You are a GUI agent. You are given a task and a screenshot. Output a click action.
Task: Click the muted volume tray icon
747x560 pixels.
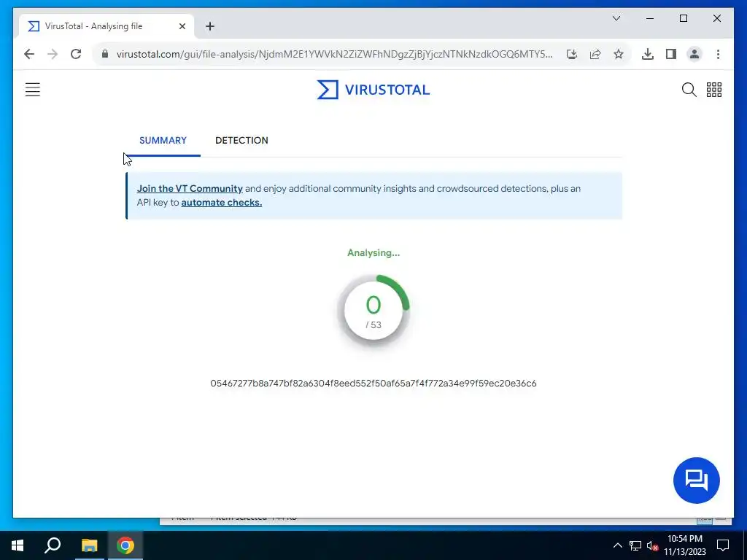pyautogui.click(x=653, y=545)
